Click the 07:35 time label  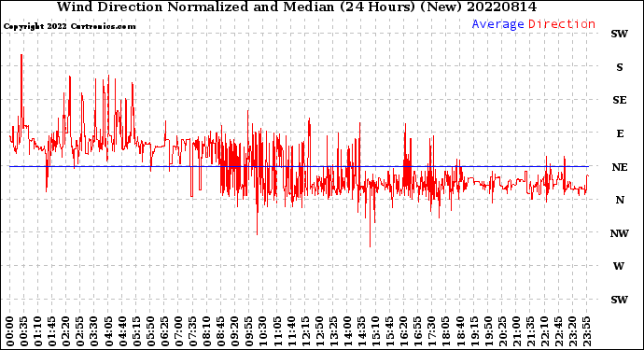pyautogui.click(x=192, y=331)
